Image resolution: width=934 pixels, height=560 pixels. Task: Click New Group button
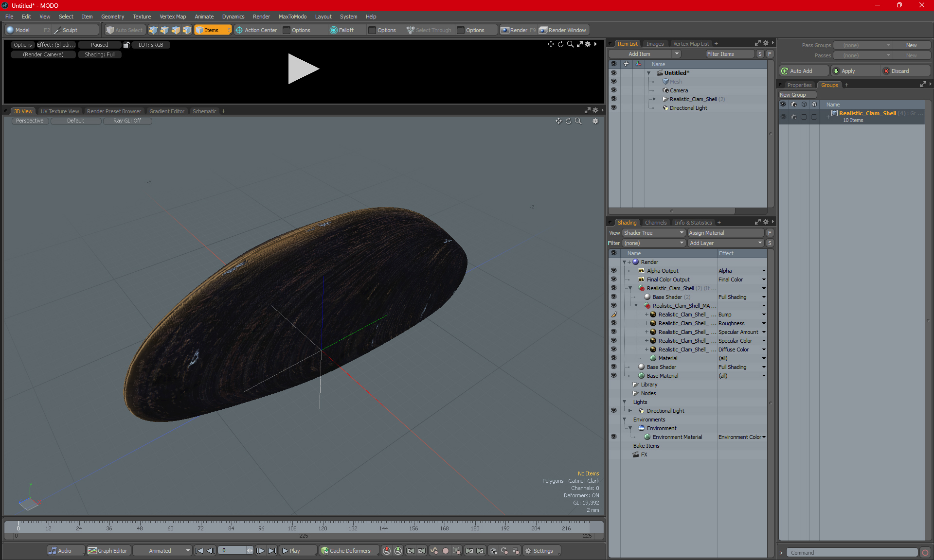point(797,95)
